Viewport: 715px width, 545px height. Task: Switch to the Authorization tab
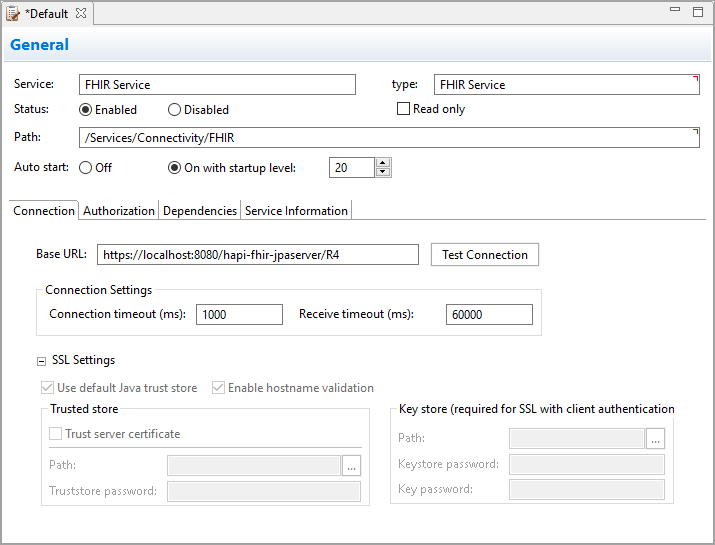[x=119, y=211]
